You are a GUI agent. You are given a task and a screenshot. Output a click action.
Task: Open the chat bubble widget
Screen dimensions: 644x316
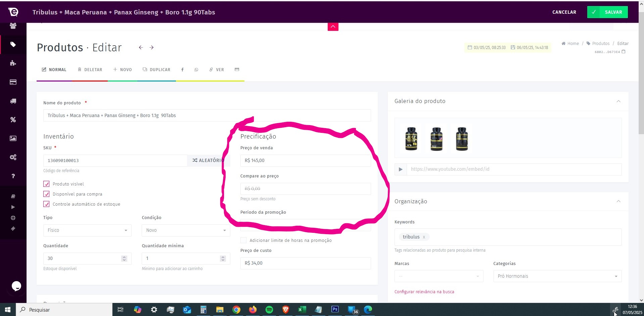click(16, 286)
